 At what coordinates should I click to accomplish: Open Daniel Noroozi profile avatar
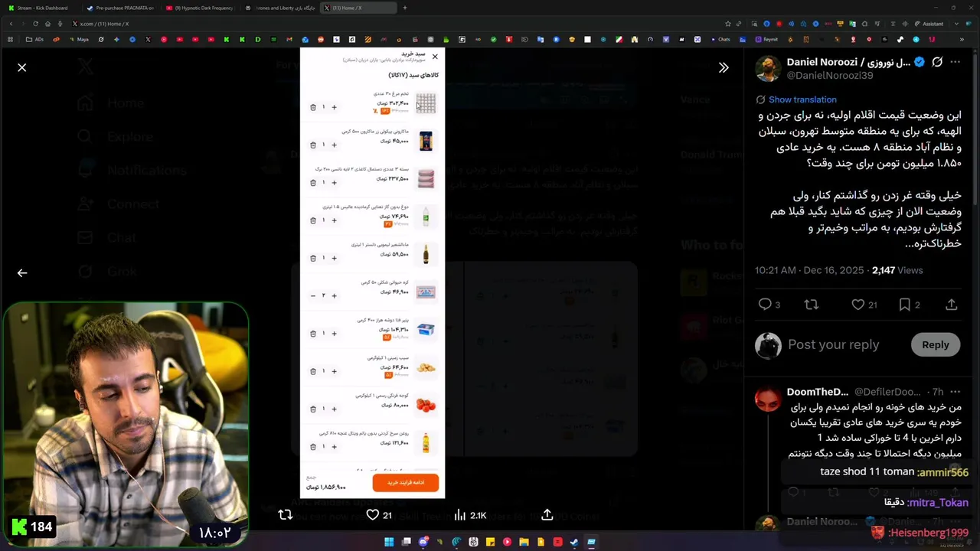tap(768, 68)
